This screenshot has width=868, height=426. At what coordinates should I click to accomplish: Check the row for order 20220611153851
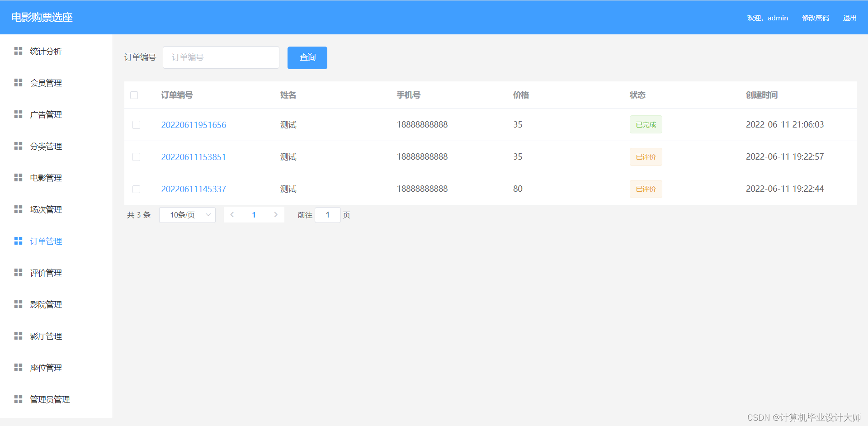[x=136, y=157]
